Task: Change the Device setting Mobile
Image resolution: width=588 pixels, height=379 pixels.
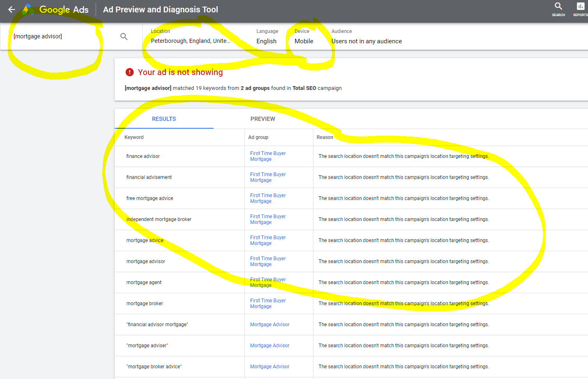Action: [x=304, y=37]
